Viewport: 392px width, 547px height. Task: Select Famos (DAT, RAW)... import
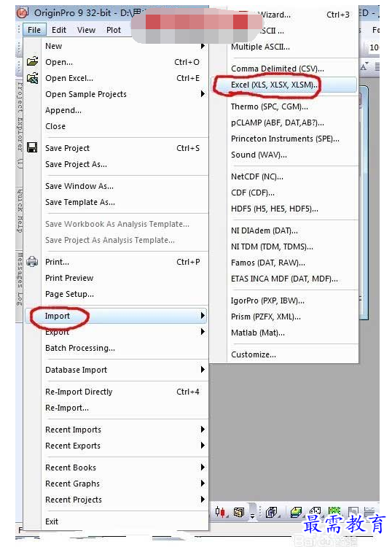[x=285, y=263]
